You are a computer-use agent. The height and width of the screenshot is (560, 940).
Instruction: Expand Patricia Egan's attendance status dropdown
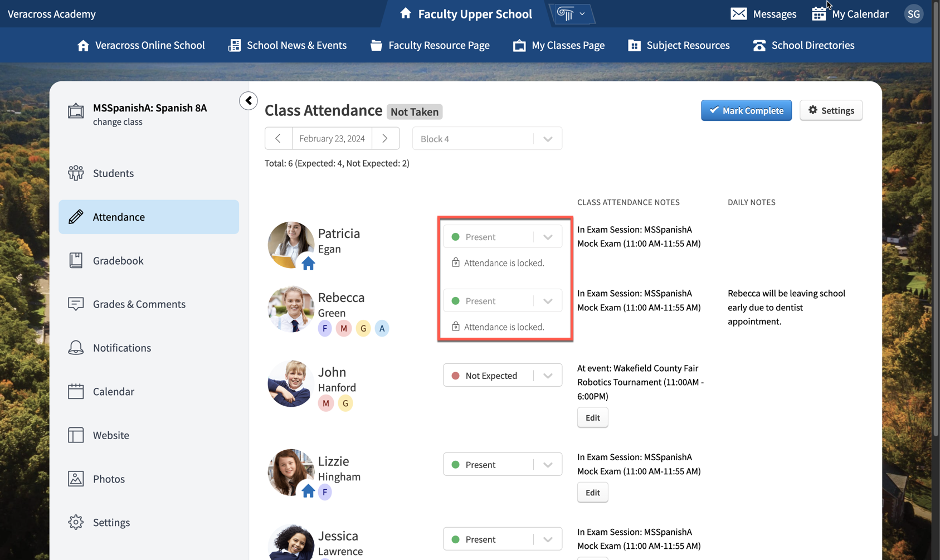[547, 236]
